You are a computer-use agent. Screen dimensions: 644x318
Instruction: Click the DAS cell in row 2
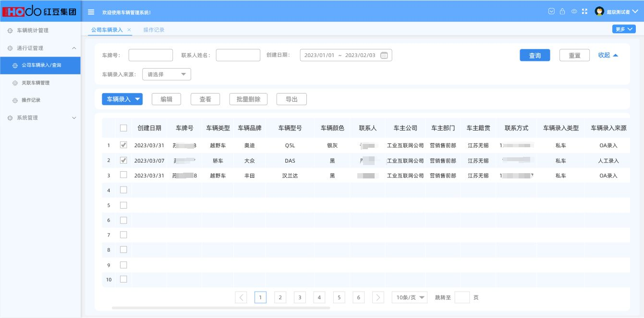[x=290, y=161]
